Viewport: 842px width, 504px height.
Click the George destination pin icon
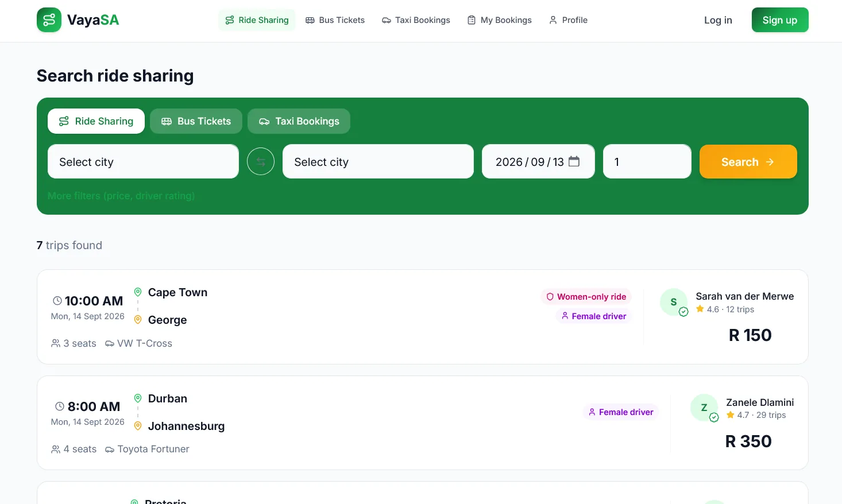tap(138, 320)
